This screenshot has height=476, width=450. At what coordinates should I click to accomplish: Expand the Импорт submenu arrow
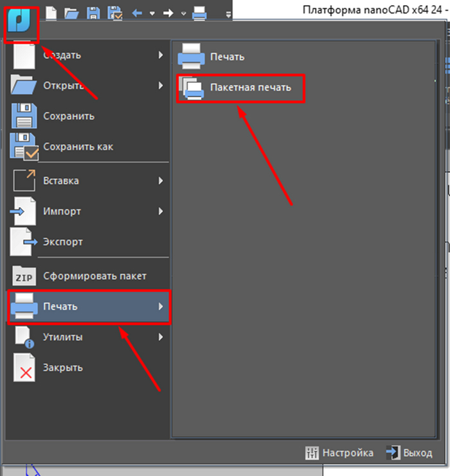(161, 211)
